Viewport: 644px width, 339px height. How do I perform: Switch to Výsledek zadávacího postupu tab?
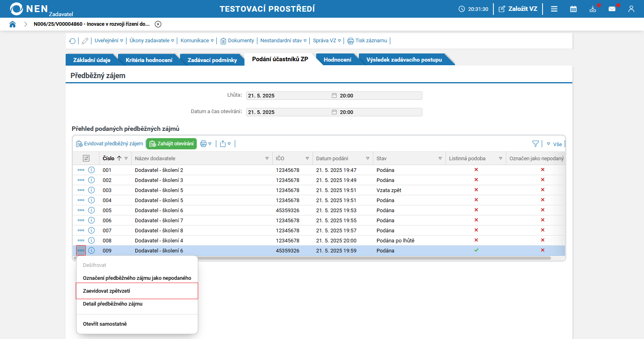pos(404,60)
